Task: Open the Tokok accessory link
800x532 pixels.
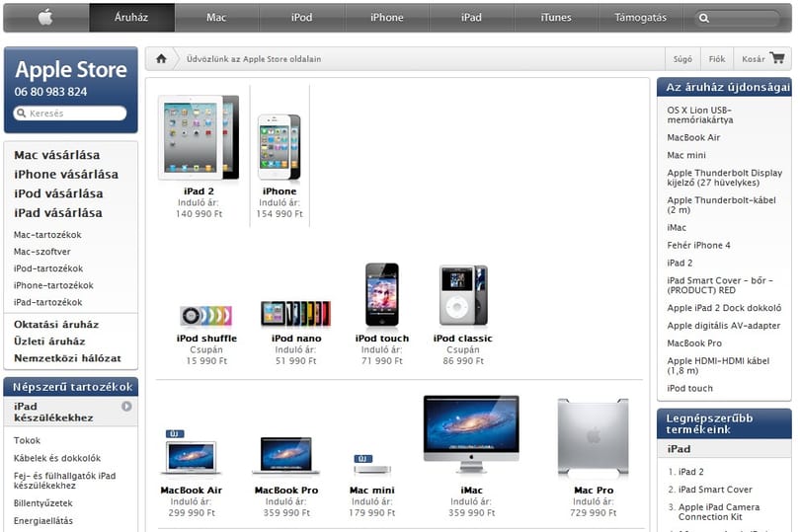Action: 27,440
